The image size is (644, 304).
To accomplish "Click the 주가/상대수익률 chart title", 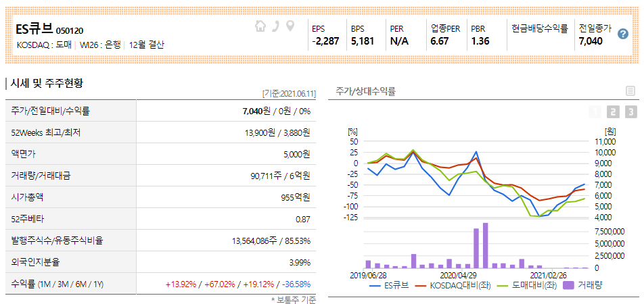I will tap(365, 91).
